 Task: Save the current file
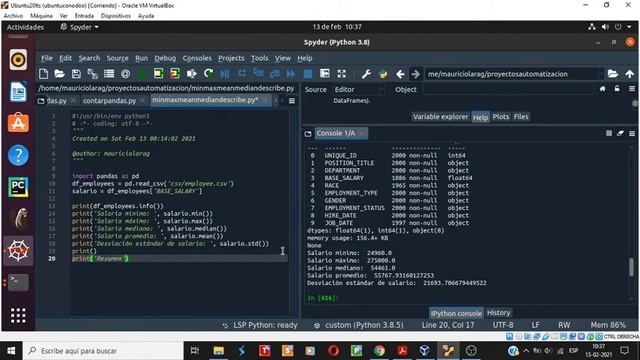76,74
